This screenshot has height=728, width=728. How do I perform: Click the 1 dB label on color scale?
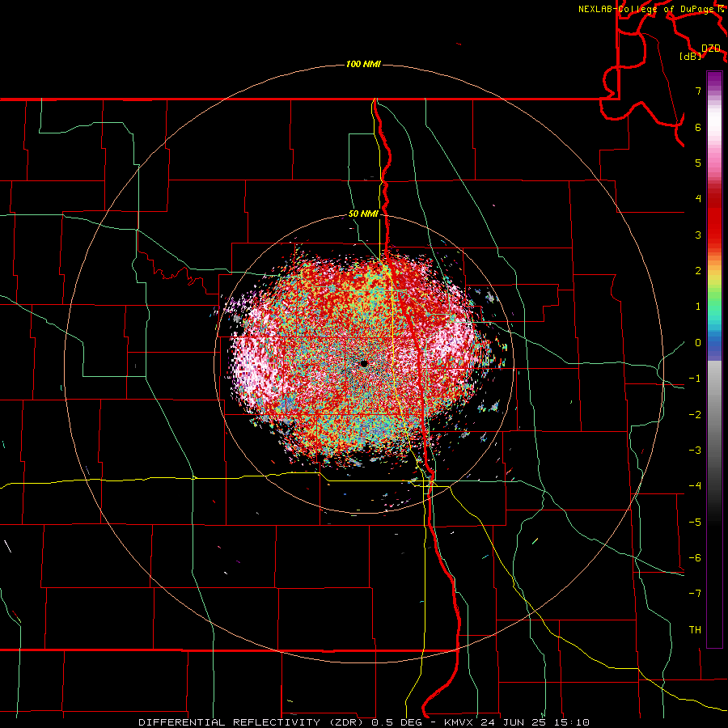pyautogui.click(x=698, y=307)
